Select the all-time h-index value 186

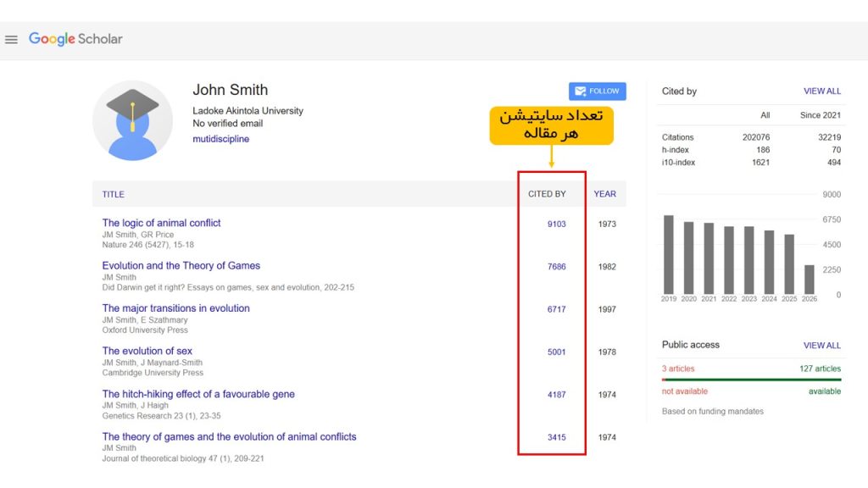pos(764,150)
